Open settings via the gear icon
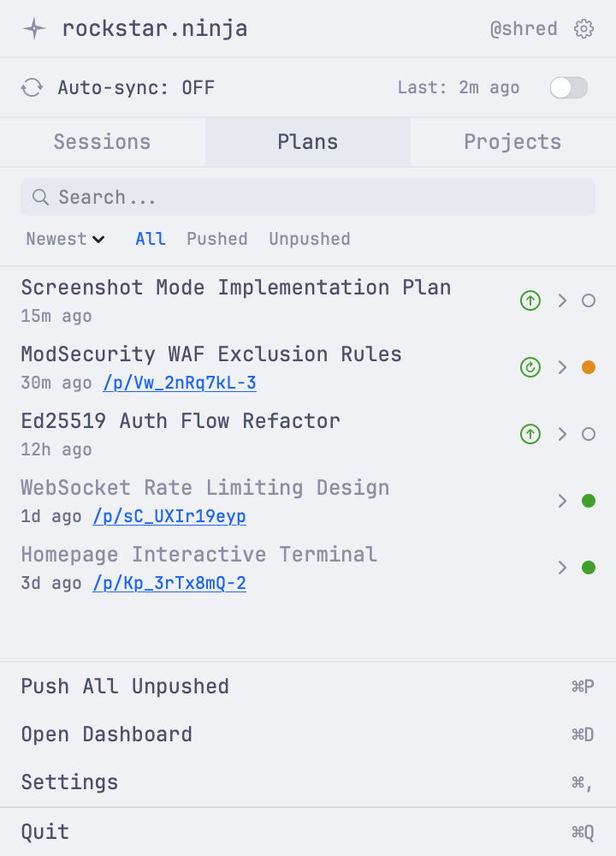Screen dimensions: 616x856 click(x=583, y=28)
